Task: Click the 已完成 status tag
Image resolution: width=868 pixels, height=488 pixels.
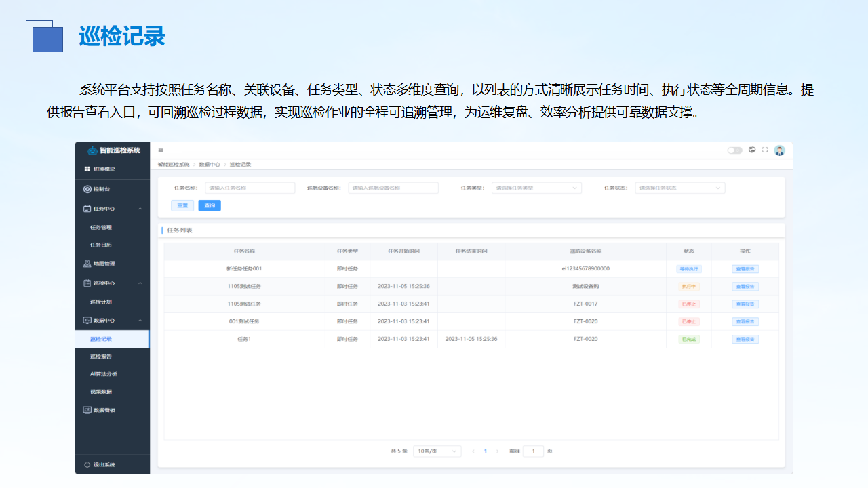Action: coord(689,340)
